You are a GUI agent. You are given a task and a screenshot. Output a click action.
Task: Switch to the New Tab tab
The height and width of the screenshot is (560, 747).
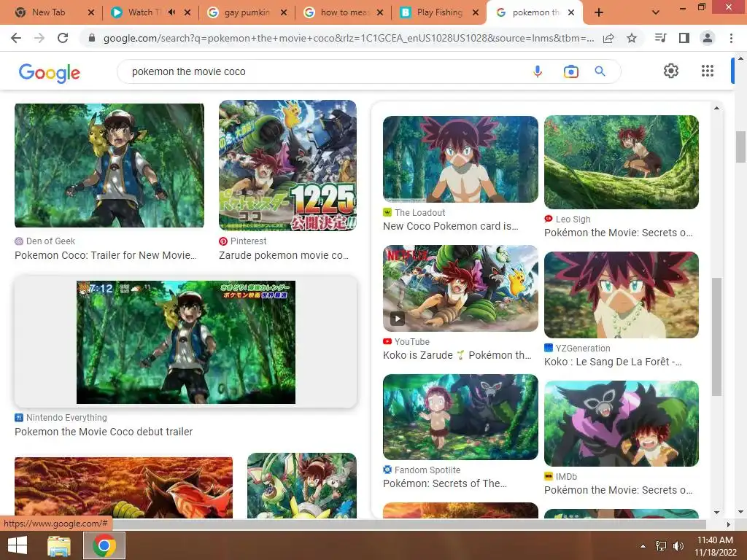[49, 12]
